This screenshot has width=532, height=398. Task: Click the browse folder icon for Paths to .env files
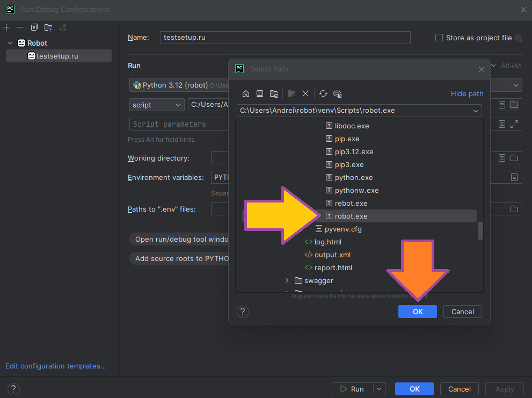[514, 209]
